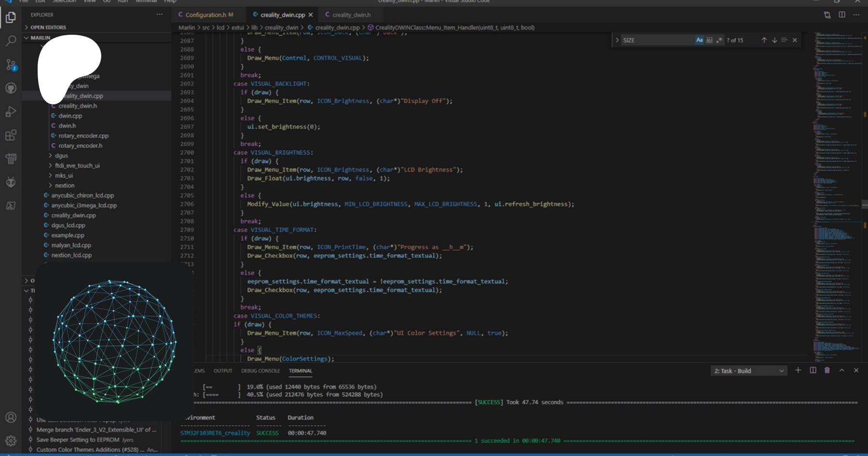The width and height of the screenshot is (868, 456).
Task: Switch to the Configuration.h tab
Action: coord(205,15)
